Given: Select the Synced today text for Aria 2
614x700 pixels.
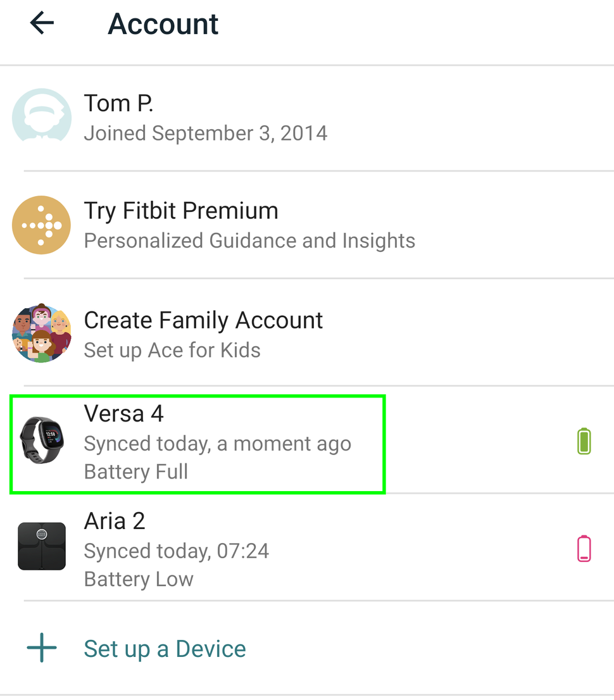Looking at the screenshot, I should [176, 551].
